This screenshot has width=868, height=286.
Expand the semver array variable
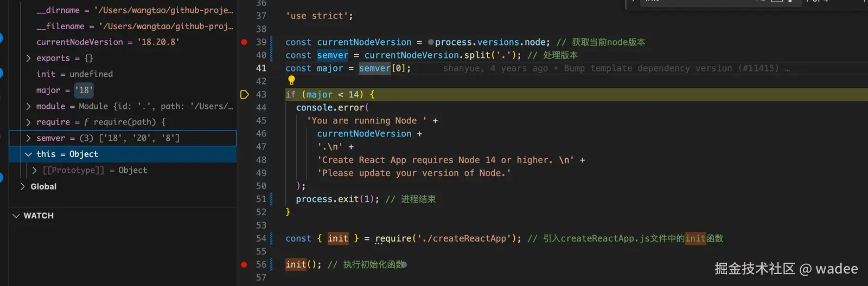(28, 138)
